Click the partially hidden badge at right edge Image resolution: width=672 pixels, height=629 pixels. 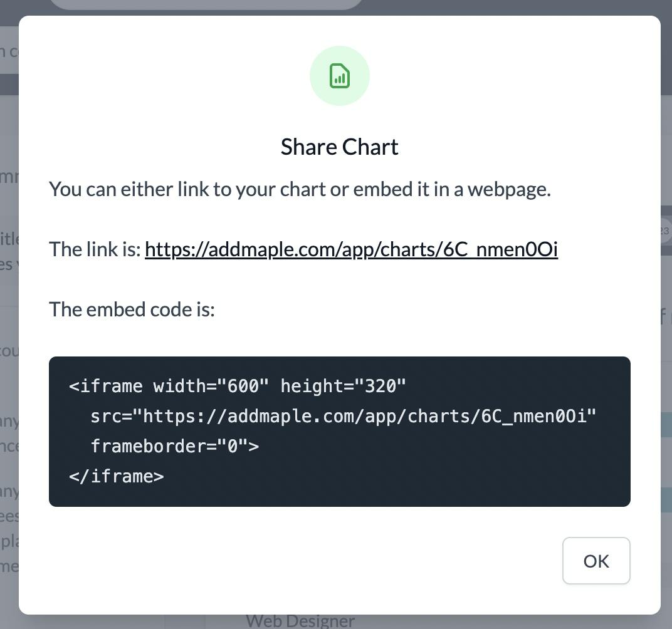point(664,231)
